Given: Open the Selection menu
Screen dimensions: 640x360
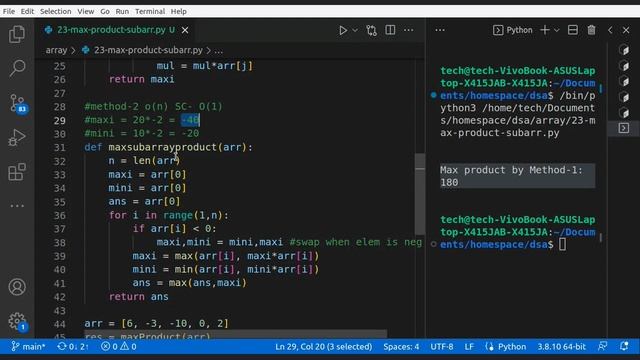Looking at the screenshot, I should click(x=56, y=11).
